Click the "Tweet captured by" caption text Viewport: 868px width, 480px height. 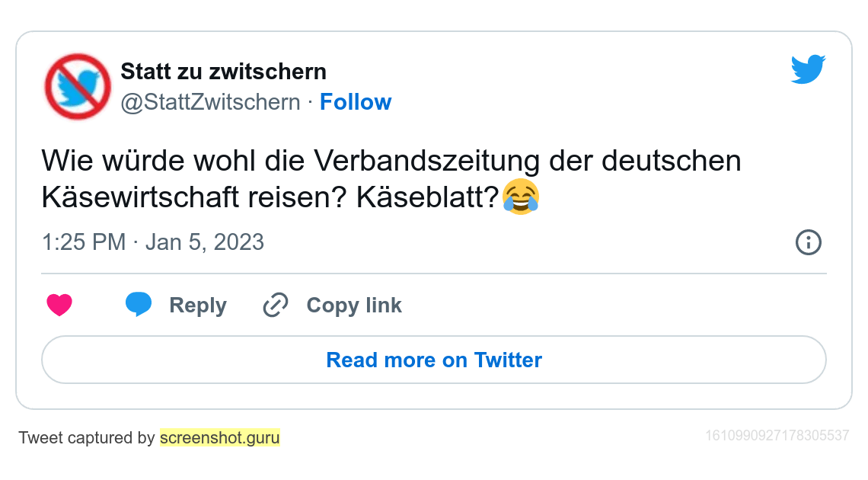[87, 438]
